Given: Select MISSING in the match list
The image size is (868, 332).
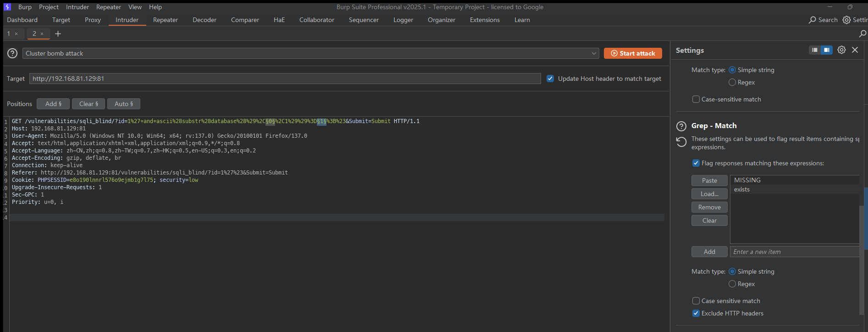Looking at the screenshot, I should pyautogui.click(x=795, y=180).
